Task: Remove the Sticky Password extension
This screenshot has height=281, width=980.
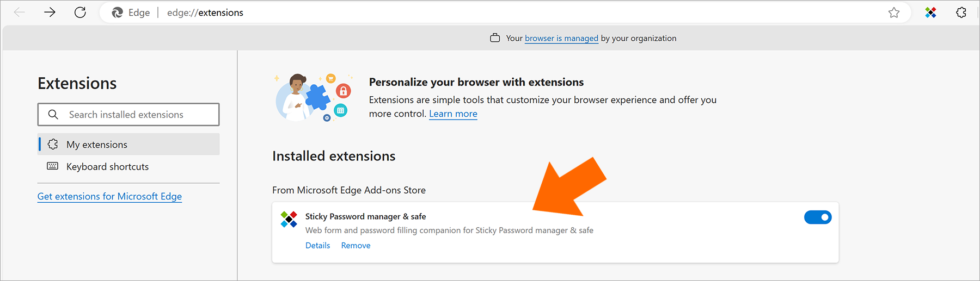Action: point(356,246)
